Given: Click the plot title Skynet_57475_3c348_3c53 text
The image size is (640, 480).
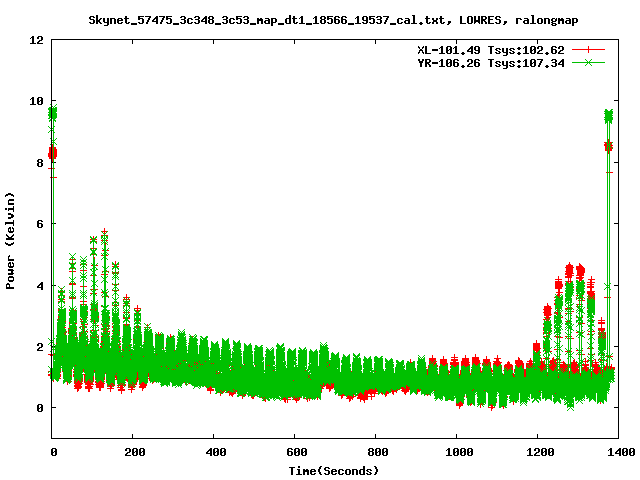Looking at the screenshot, I should 333,20.
